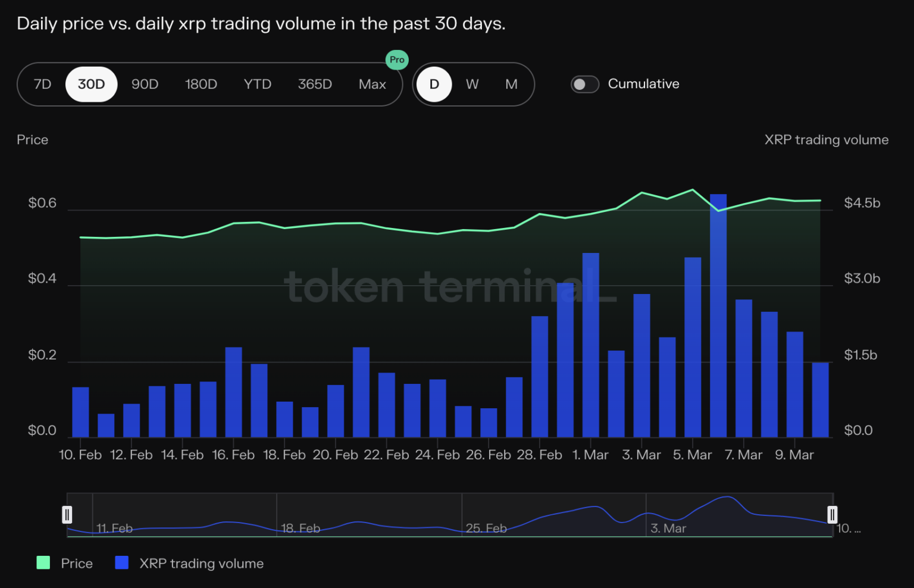Click the Cumulative label text
914x588 pixels.
(x=643, y=83)
